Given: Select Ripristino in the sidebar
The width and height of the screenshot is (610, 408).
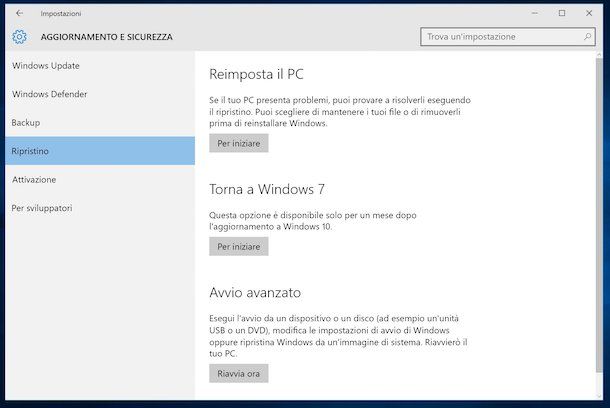Looking at the screenshot, I should tap(100, 151).
